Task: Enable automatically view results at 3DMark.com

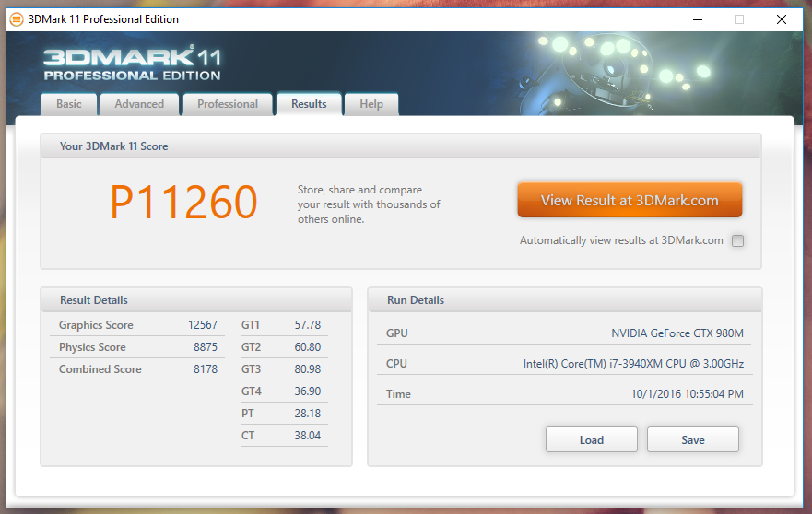Action: [737, 240]
